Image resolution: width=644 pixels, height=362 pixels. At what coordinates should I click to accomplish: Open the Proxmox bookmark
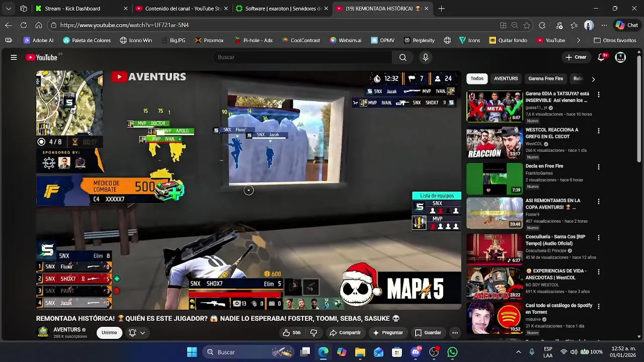pyautogui.click(x=209, y=40)
